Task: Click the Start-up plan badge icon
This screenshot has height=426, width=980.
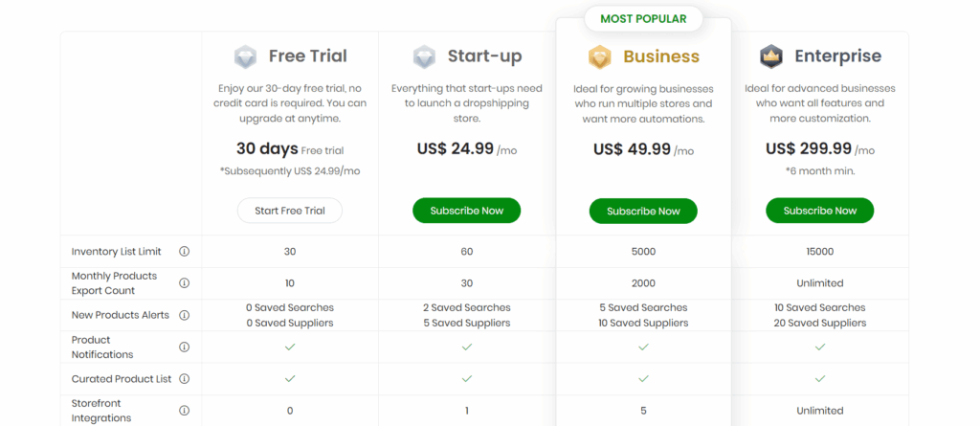Action: pos(424,56)
